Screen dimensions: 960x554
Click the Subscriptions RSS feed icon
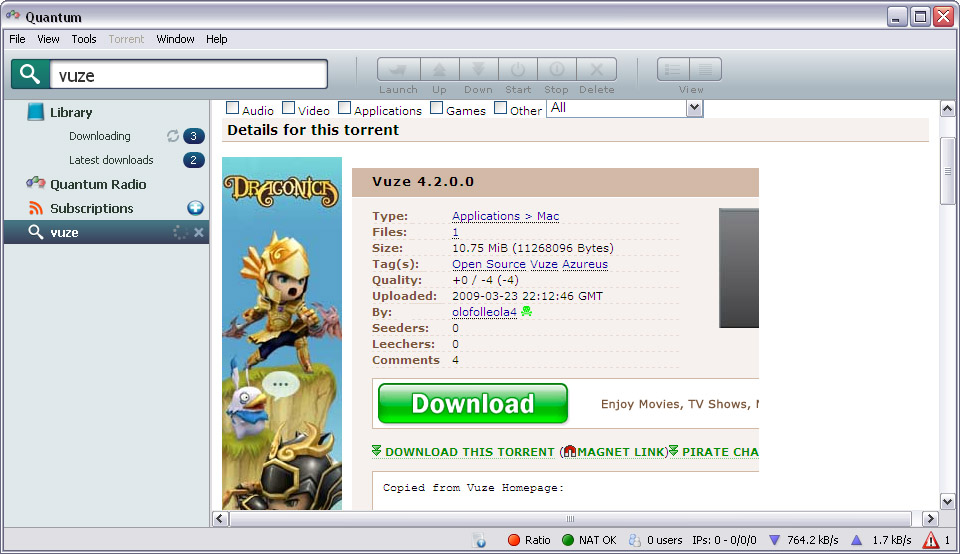point(36,208)
